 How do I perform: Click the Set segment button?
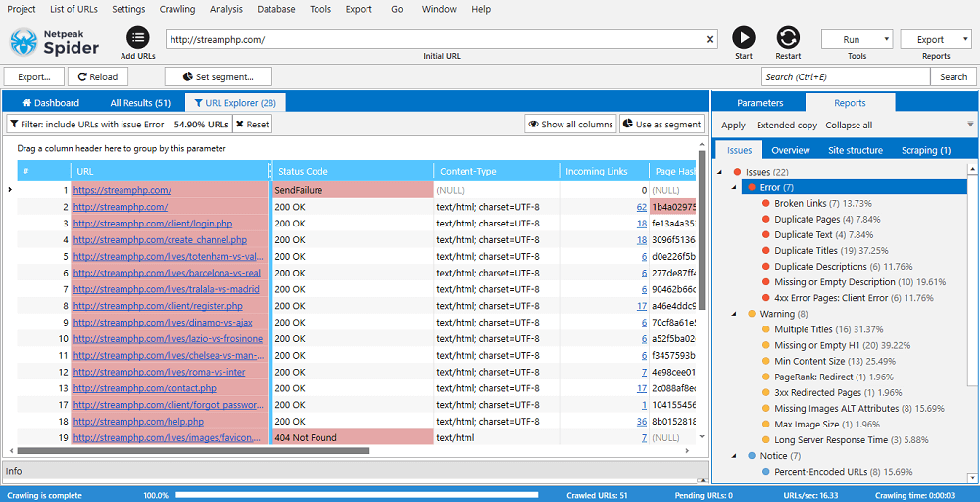tap(219, 76)
